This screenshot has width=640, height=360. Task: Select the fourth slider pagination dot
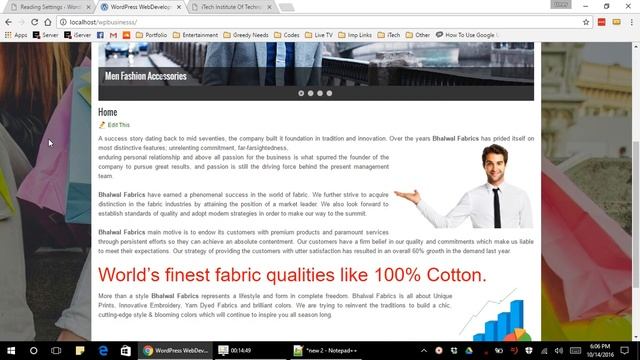(329, 93)
